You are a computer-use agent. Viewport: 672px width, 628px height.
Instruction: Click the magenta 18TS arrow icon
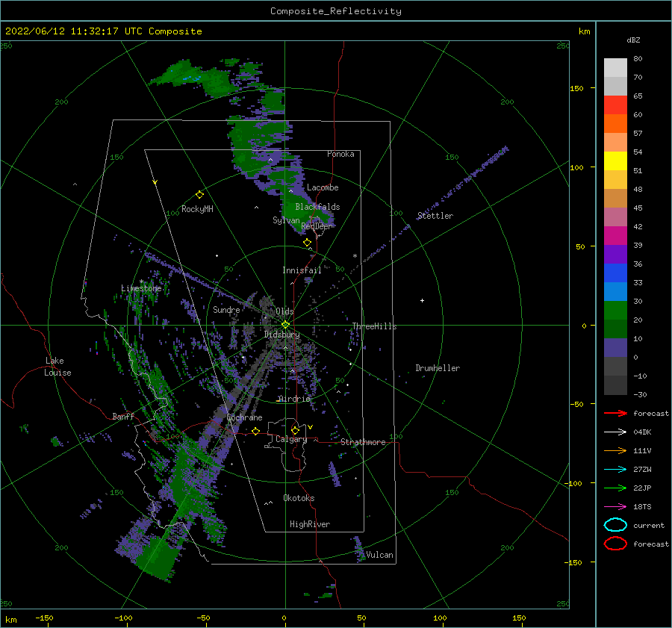(x=615, y=507)
